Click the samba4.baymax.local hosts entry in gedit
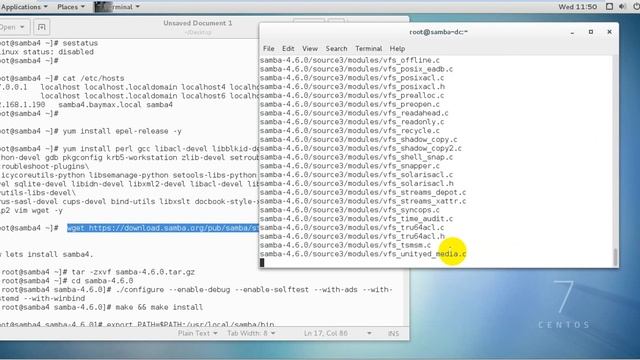Viewport: 640px width, 360px height. tap(87, 105)
